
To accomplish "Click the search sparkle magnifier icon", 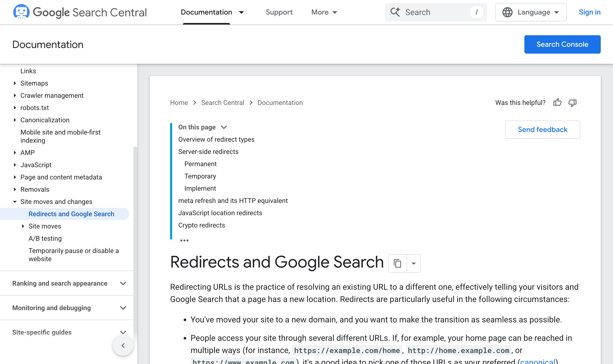I will coord(395,12).
